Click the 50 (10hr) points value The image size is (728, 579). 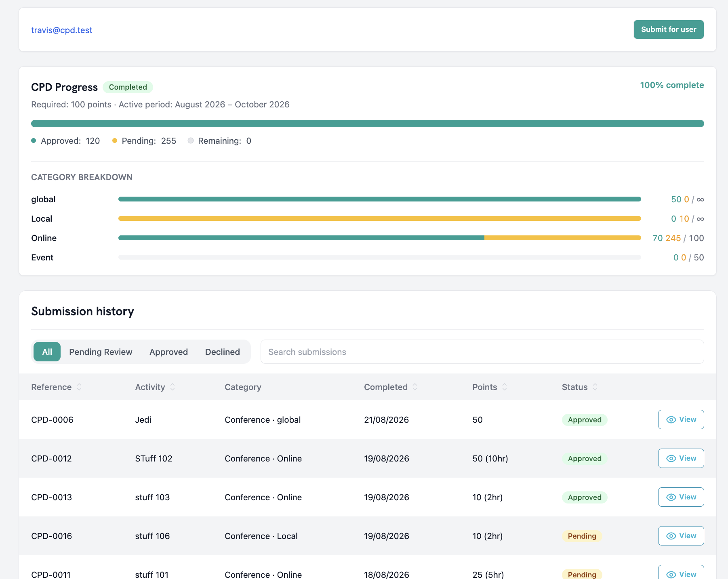click(x=490, y=458)
